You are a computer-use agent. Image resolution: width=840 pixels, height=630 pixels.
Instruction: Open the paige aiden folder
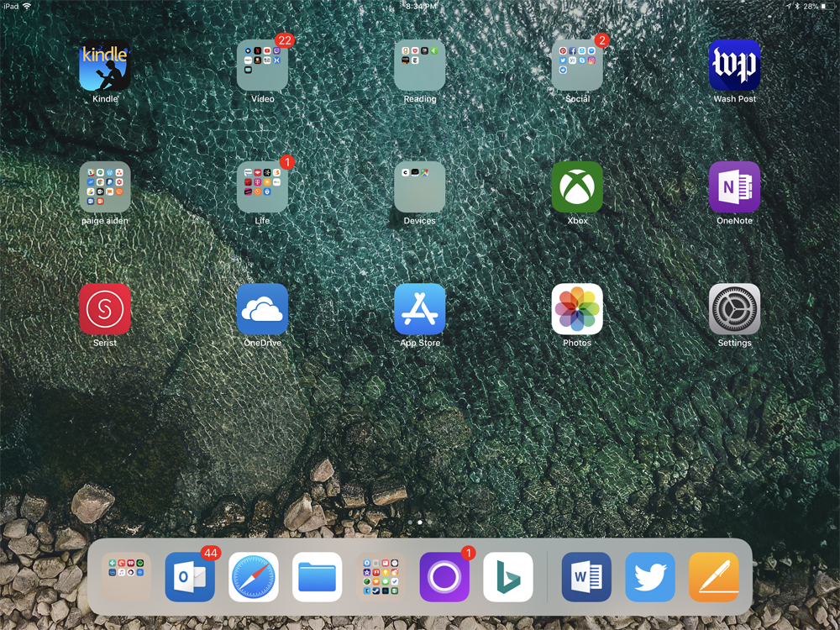click(105, 187)
